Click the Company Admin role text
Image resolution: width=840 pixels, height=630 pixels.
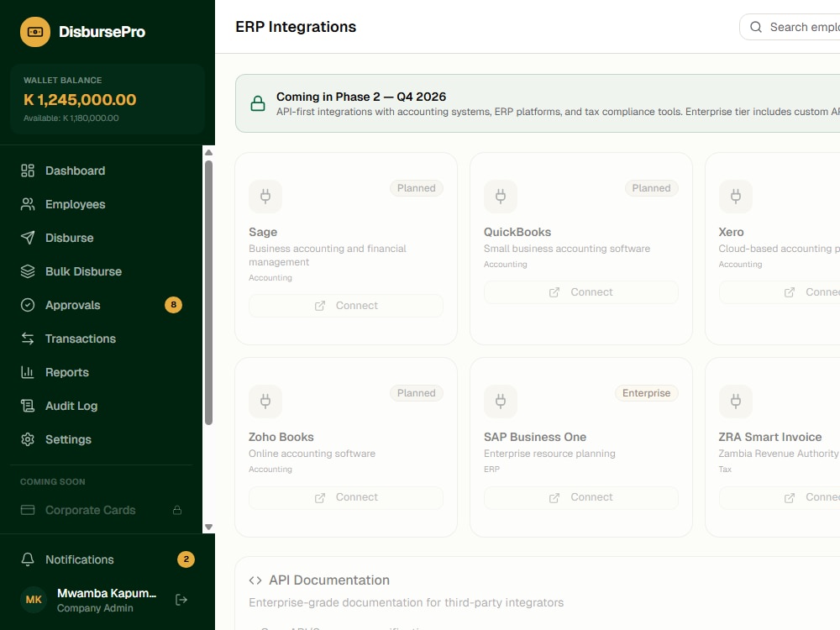95,608
